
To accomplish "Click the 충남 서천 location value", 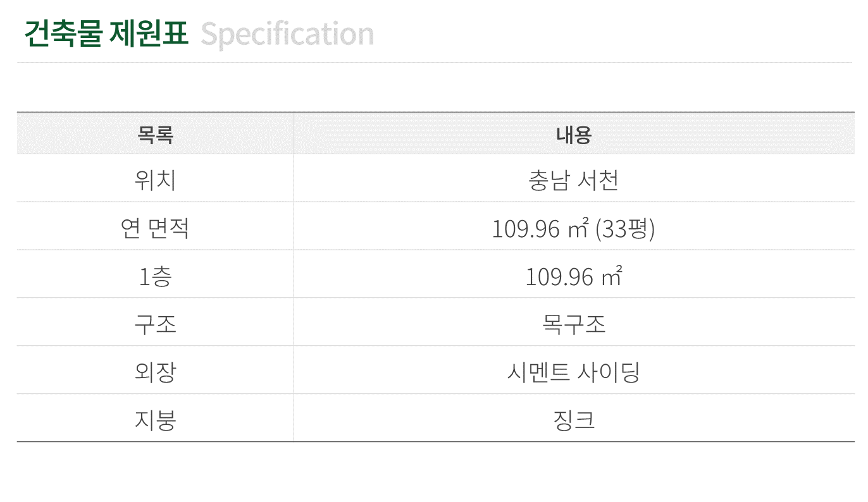I will [x=574, y=181].
